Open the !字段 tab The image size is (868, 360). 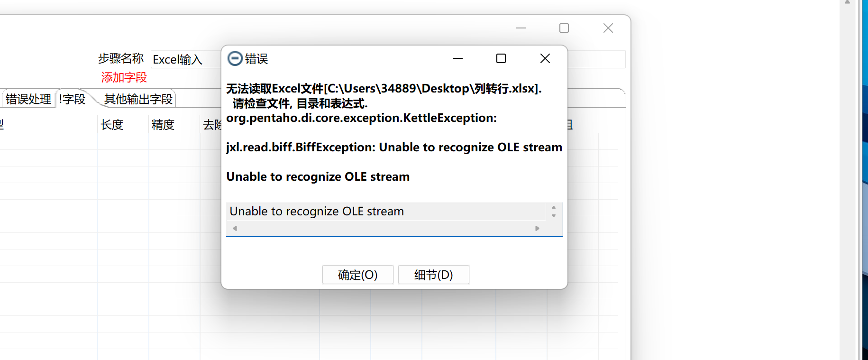73,99
